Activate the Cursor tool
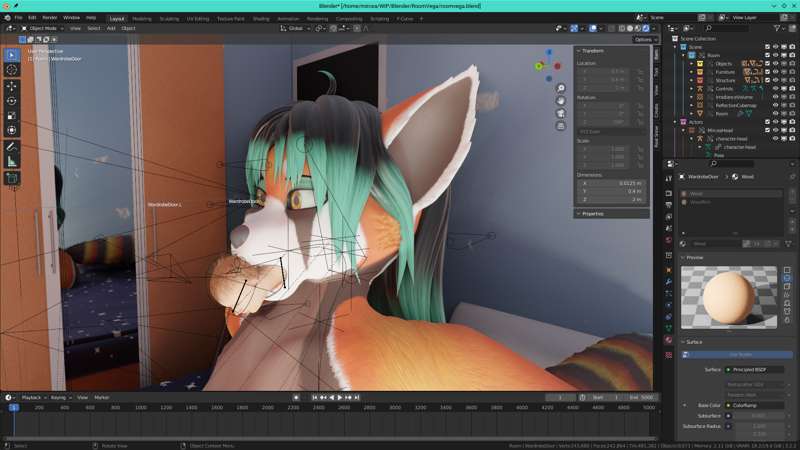The width and height of the screenshot is (800, 450). pyautogui.click(x=12, y=70)
